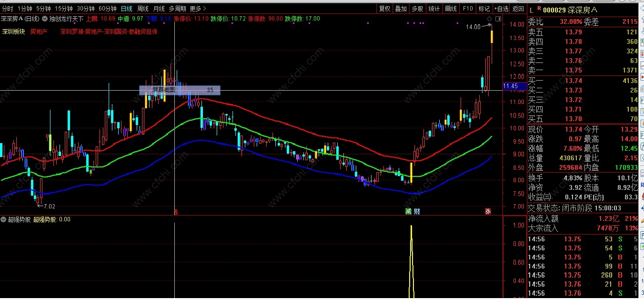Click the stock title 000029 深深房A
The image size is (644, 300).
tap(570, 10)
